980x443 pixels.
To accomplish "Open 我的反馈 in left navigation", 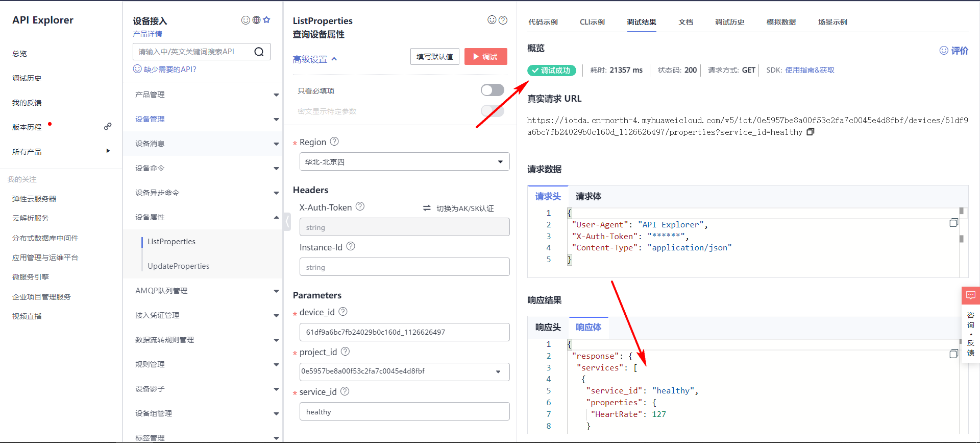I will point(27,103).
